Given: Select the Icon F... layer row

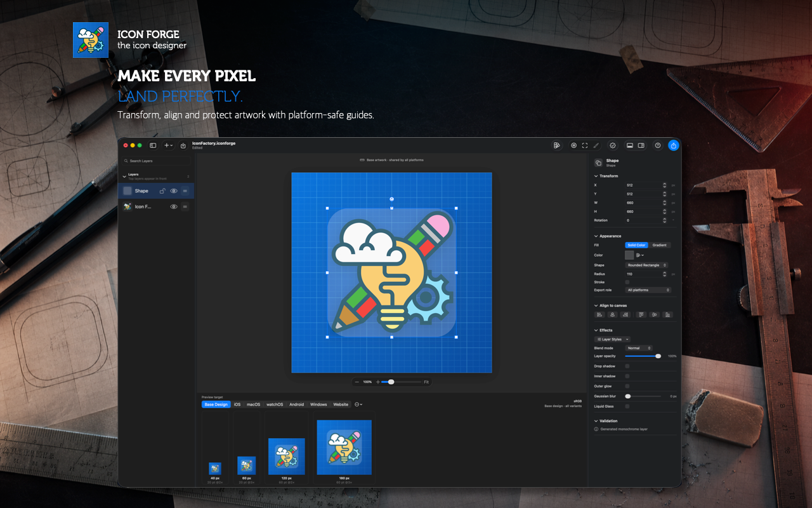Looking at the screenshot, I should (x=156, y=206).
